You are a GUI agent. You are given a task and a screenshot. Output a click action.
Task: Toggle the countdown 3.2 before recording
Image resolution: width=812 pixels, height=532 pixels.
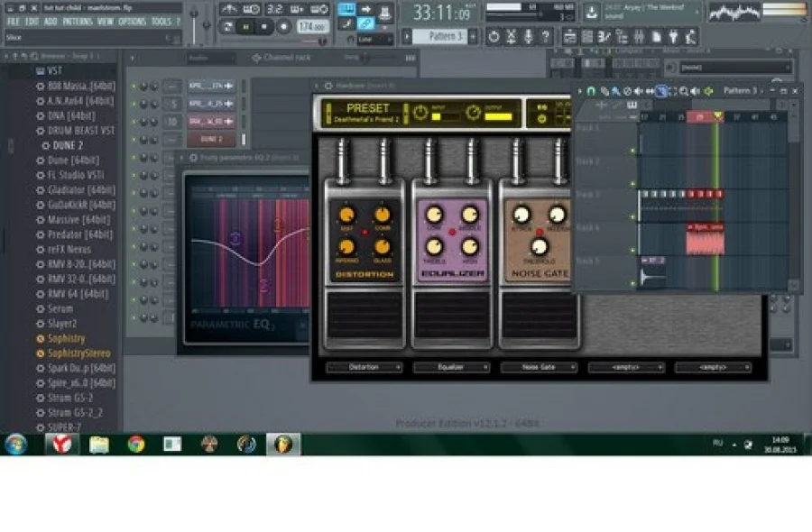pyautogui.click(x=274, y=9)
